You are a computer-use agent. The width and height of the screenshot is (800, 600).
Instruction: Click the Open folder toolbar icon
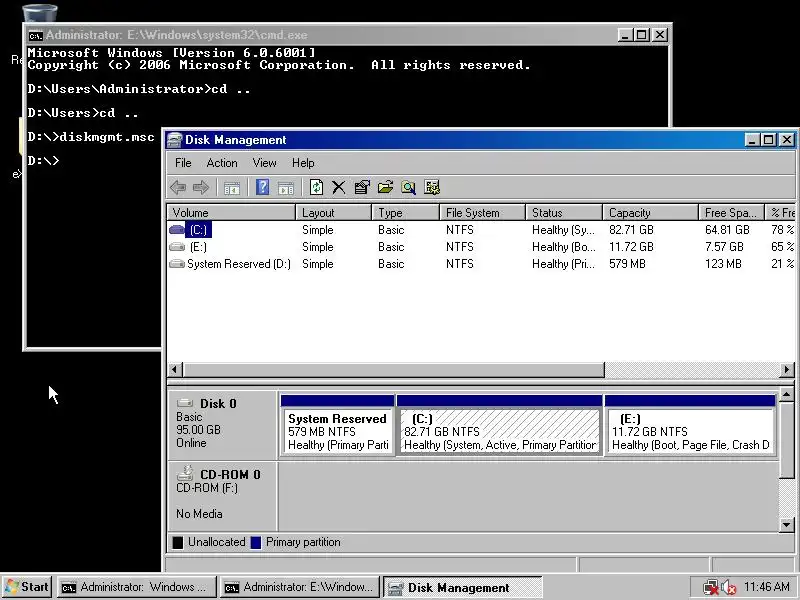tap(385, 187)
